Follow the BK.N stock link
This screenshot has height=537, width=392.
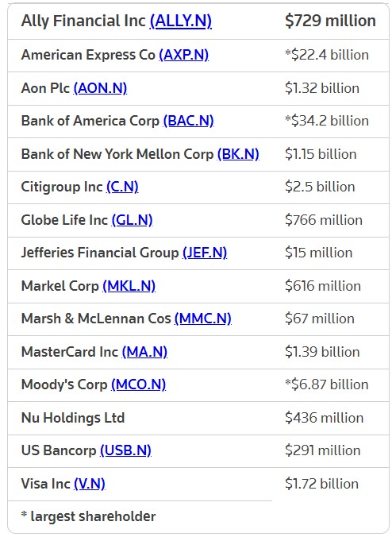pyautogui.click(x=238, y=154)
